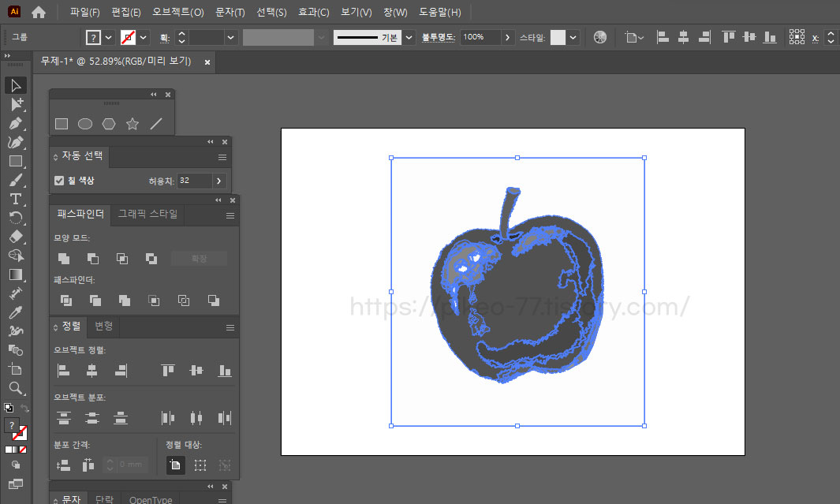
Task: Click Minus Back icon in Pathfinder row
Action: tap(213, 301)
